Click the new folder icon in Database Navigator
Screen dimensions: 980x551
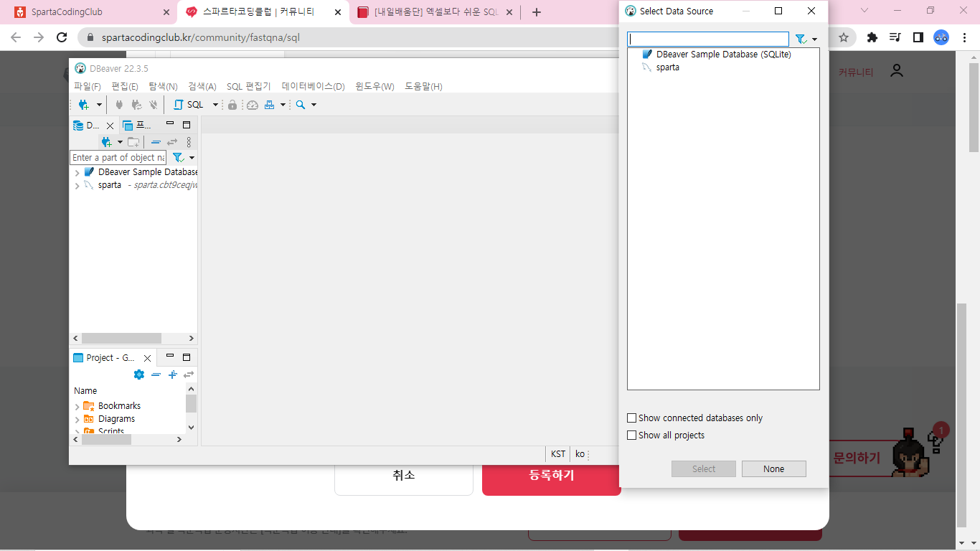point(133,142)
